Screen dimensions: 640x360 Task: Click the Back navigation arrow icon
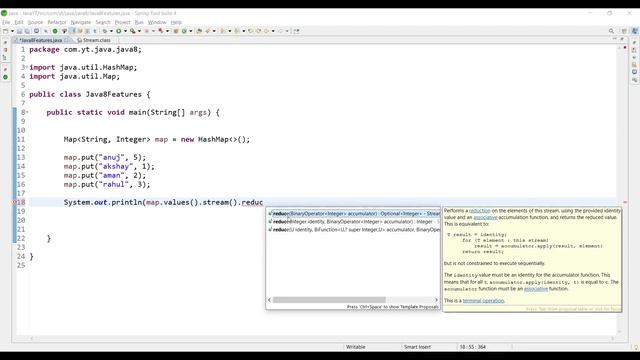[266, 31]
